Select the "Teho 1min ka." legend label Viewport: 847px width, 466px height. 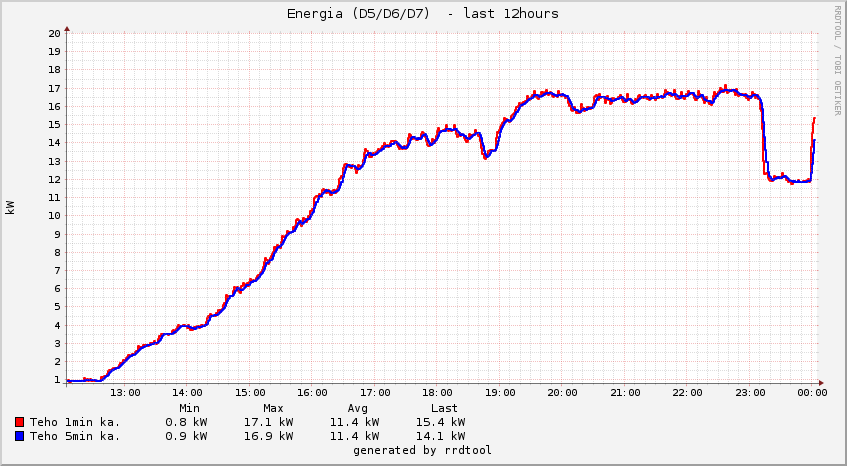pos(75,422)
